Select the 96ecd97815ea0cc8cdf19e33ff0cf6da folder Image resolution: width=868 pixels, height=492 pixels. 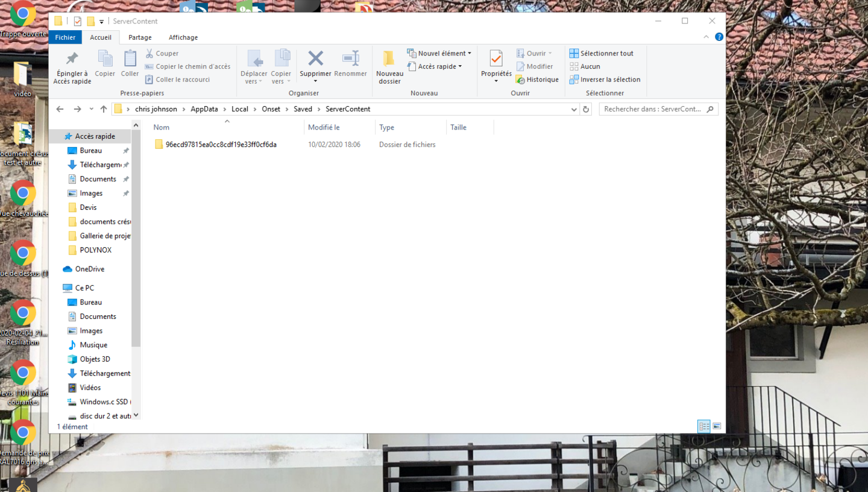221,145
